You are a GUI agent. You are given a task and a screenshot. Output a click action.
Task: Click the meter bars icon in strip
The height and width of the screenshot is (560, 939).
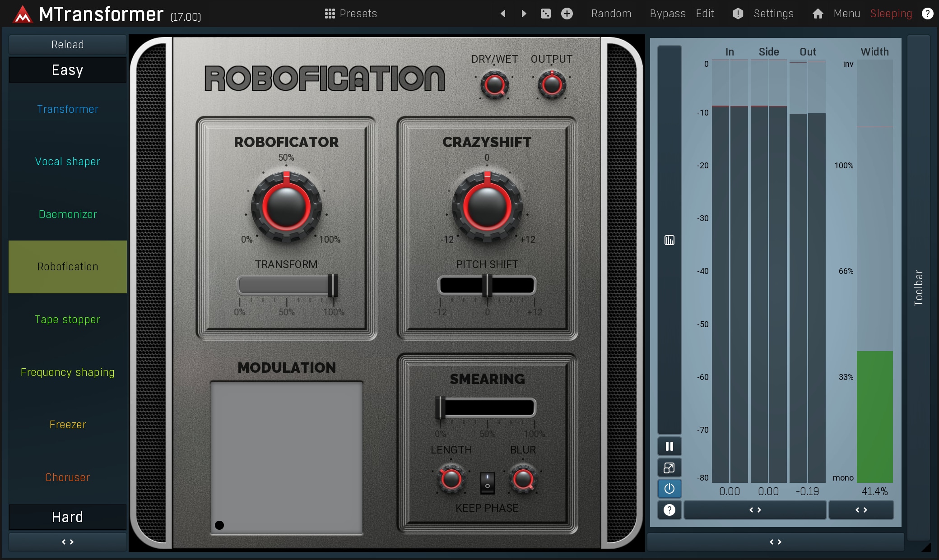[669, 240]
